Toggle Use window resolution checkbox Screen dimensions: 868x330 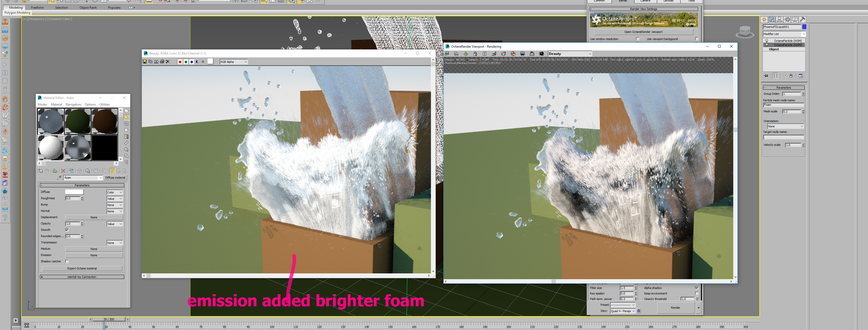[637, 39]
